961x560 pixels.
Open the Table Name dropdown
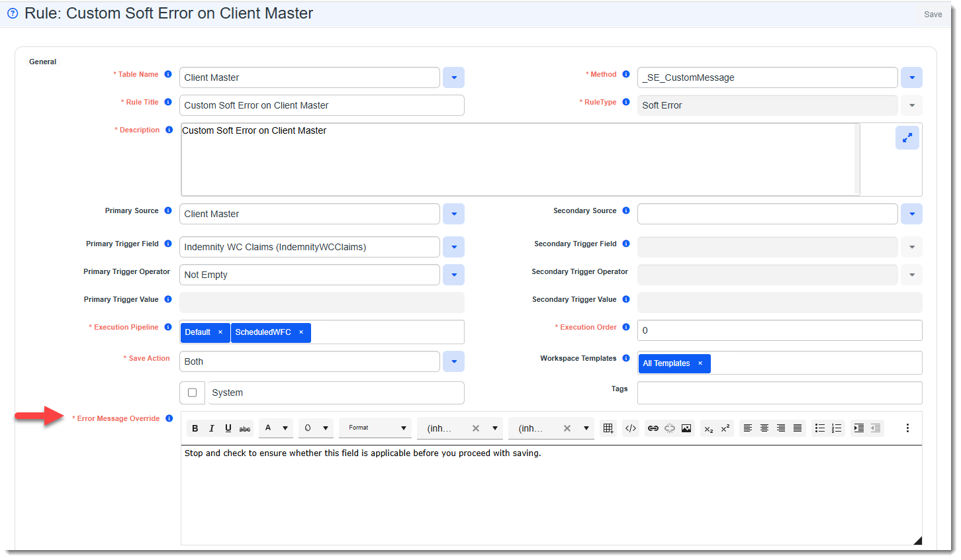coord(453,77)
